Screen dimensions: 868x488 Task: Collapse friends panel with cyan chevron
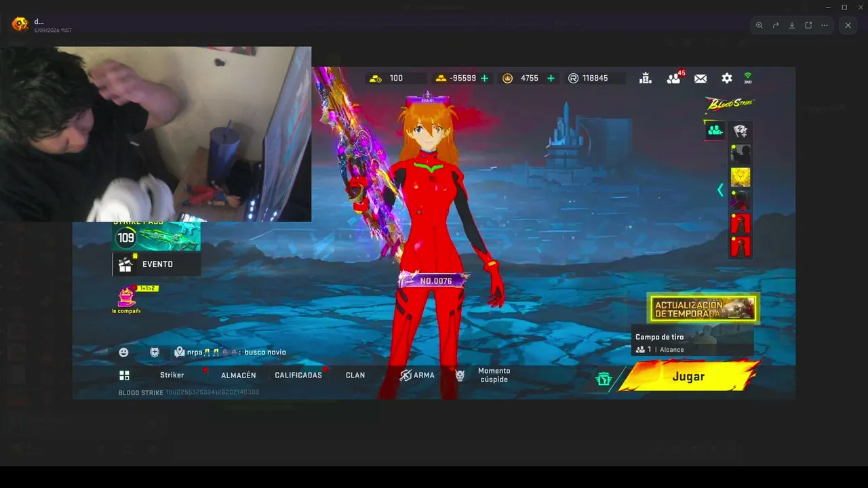coord(720,190)
